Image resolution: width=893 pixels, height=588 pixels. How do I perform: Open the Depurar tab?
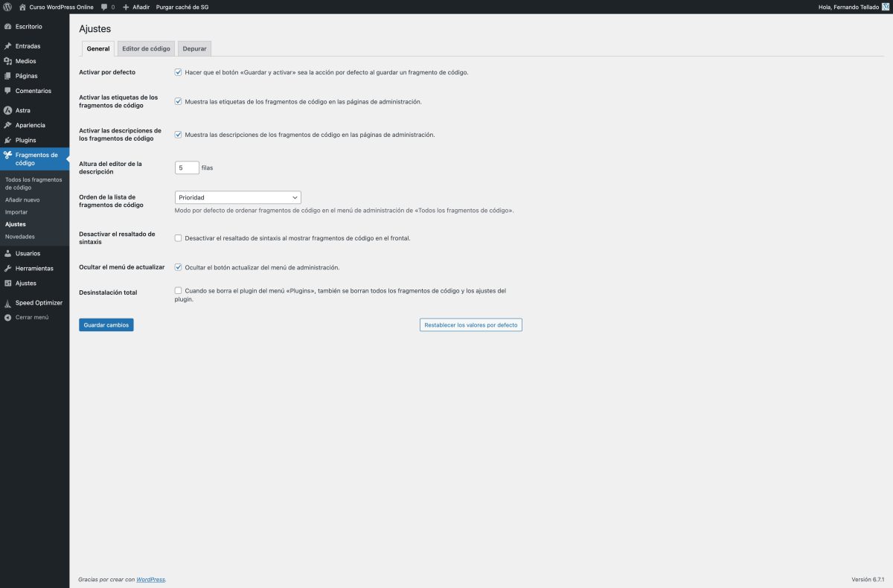tap(194, 48)
